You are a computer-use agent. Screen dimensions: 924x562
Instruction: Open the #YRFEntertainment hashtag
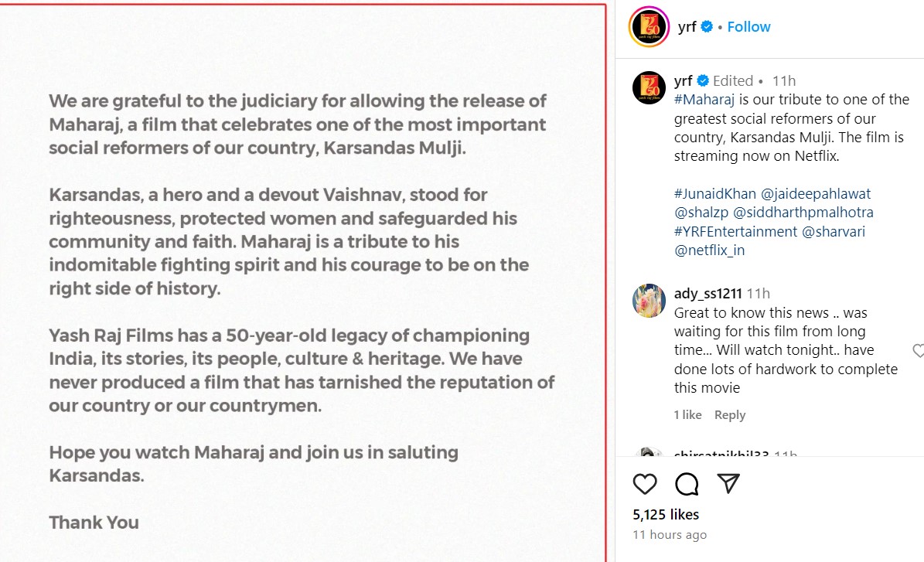coord(735,231)
